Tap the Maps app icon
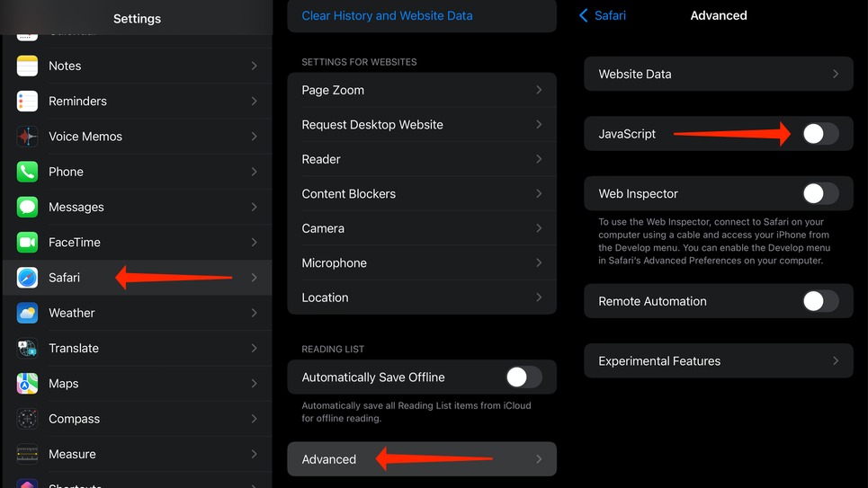Viewport: 868px width, 488px height. click(x=27, y=384)
